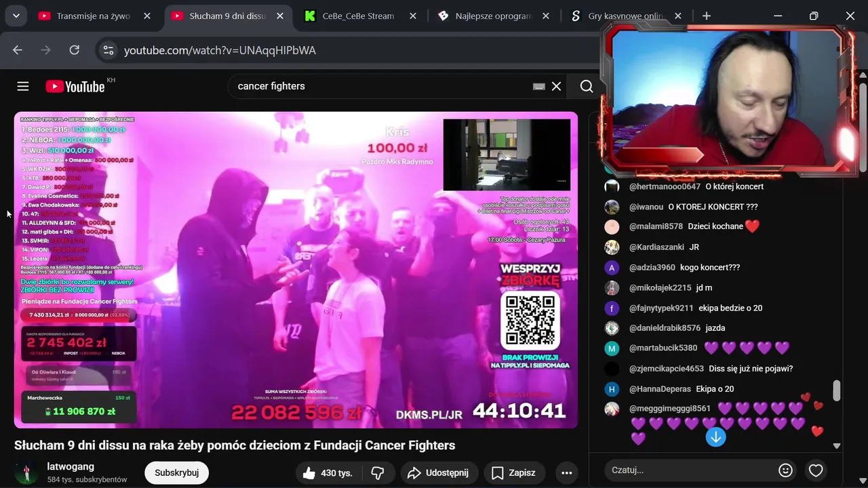Viewport: 868px width, 488px height.
Task: Open @martabucik5380 chat avatar
Action: tap(612, 348)
